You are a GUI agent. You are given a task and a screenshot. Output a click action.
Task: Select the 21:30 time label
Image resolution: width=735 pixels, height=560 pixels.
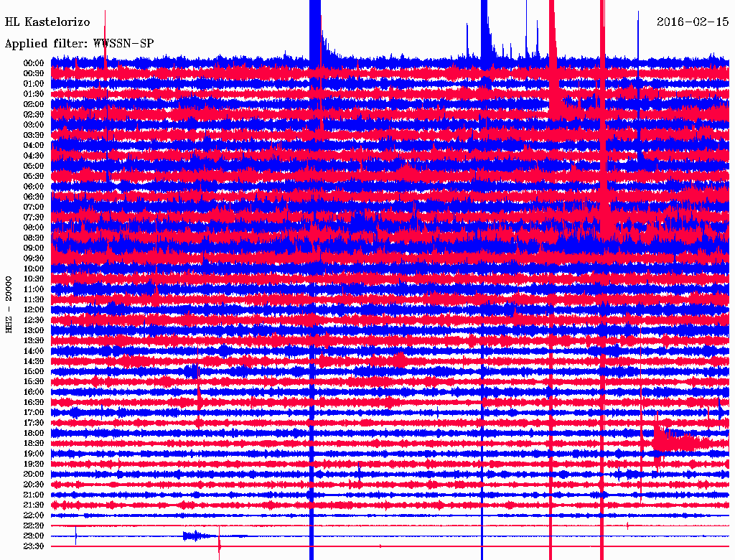[x=34, y=505]
